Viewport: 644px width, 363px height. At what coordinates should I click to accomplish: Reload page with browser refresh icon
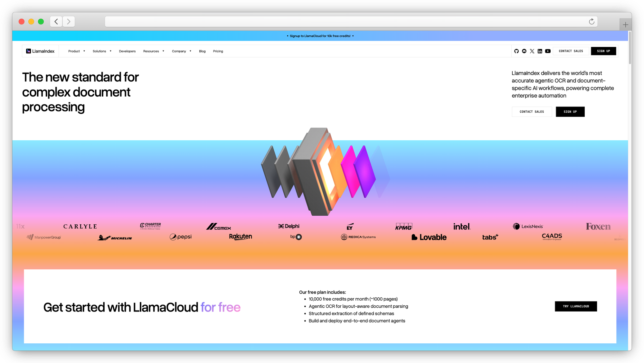(x=592, y=22)
